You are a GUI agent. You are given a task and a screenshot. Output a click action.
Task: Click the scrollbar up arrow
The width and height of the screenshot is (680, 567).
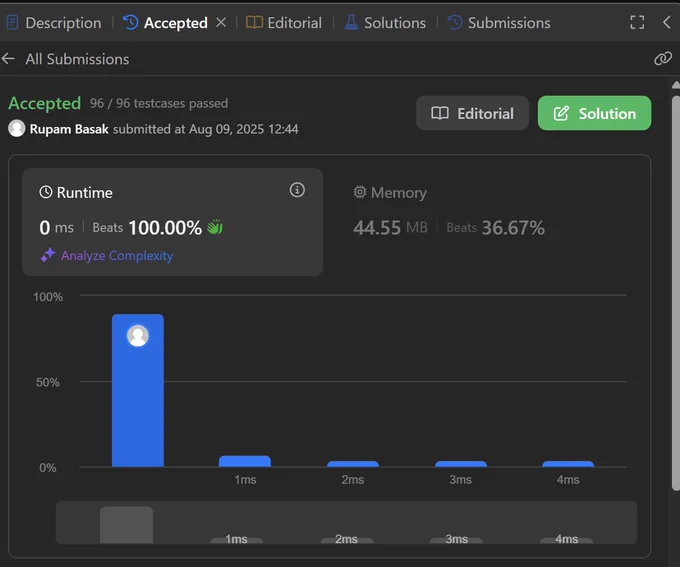point(676,85)
